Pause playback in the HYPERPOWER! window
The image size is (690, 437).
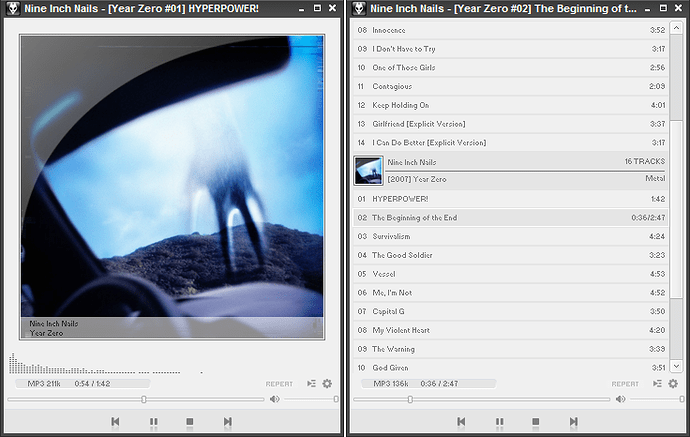(x=153, y=422)
